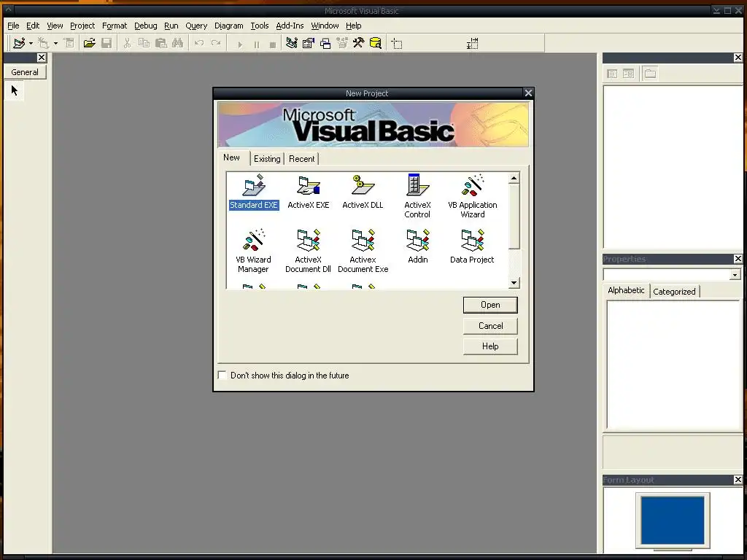
Task: Click the Undo toolbar icon
Action: (x=198, y=43)
